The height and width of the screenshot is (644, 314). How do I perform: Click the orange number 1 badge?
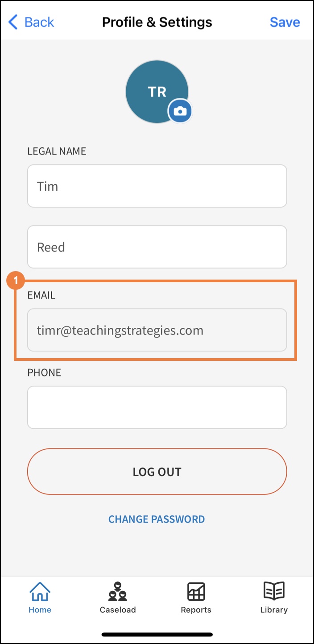[x=17, y=281]
